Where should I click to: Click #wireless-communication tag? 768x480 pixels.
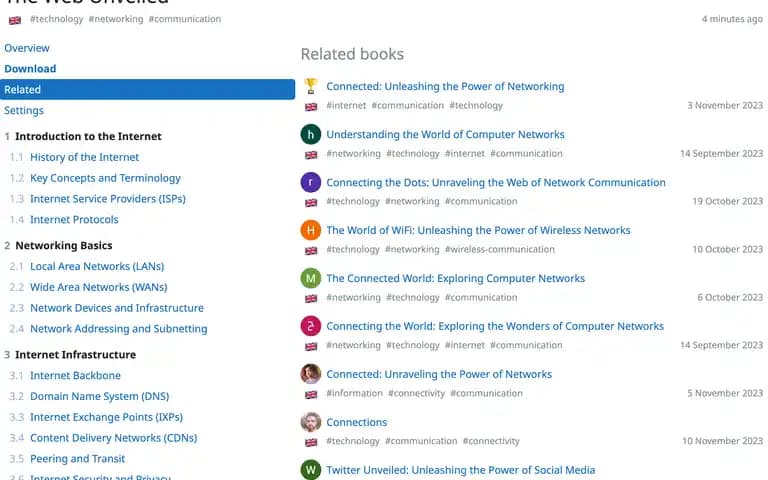[x=500, y=249]
